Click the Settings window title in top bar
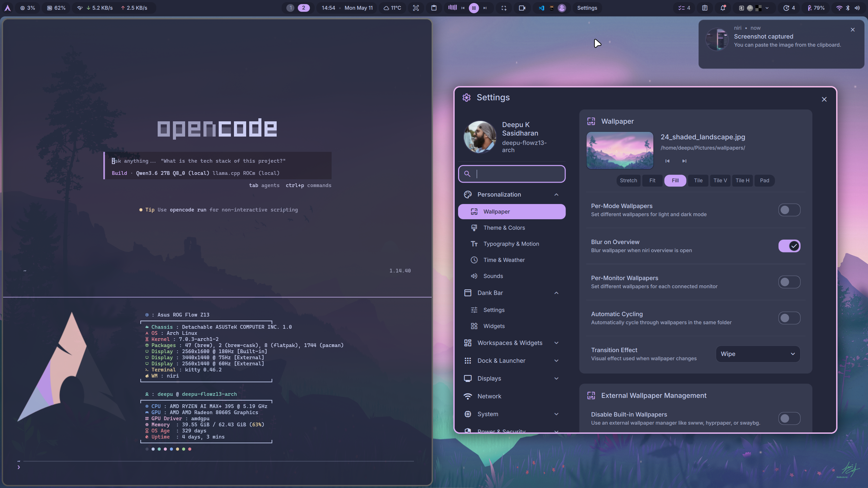Viewport: 868px width, 488px height. coord(587,8)
